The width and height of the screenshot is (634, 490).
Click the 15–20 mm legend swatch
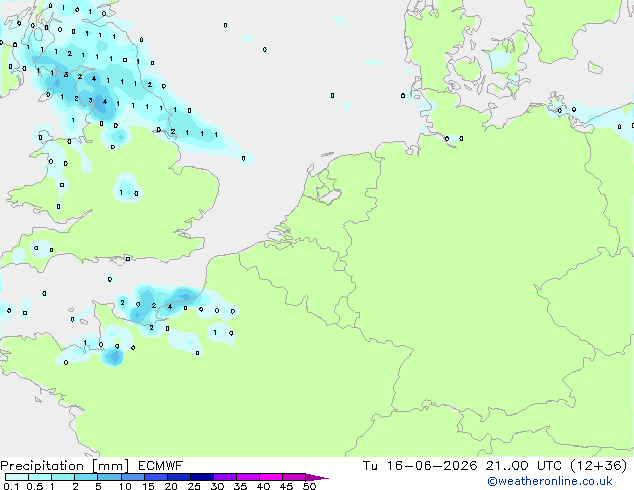click(x=156, y=477)
